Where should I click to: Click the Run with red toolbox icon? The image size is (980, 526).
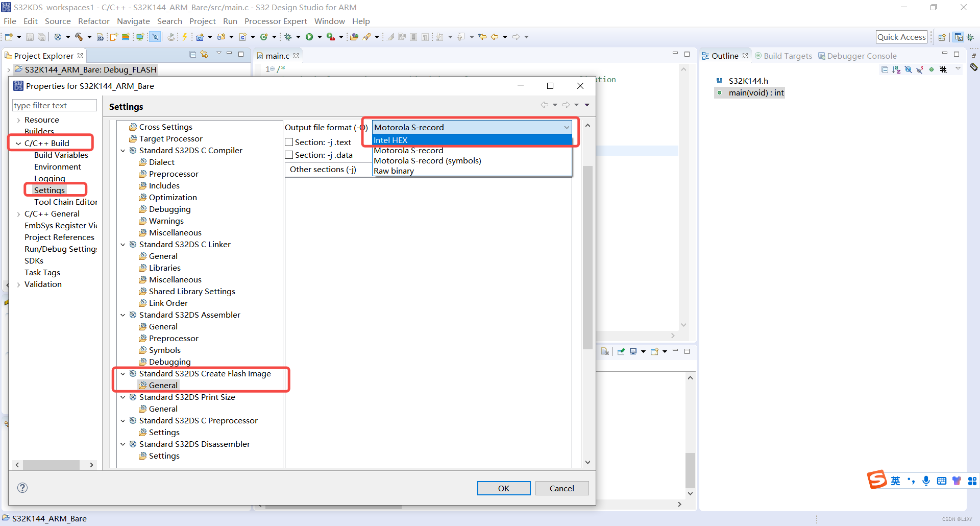click(x=331, y=37)
